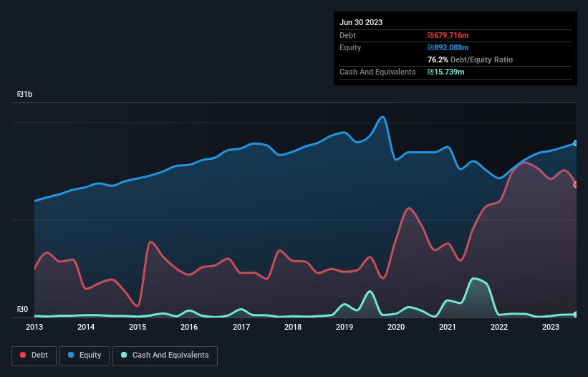Screen dimensions: 588x377
Task: Select the 2016 x-axis label
Action: click(189, 327)
